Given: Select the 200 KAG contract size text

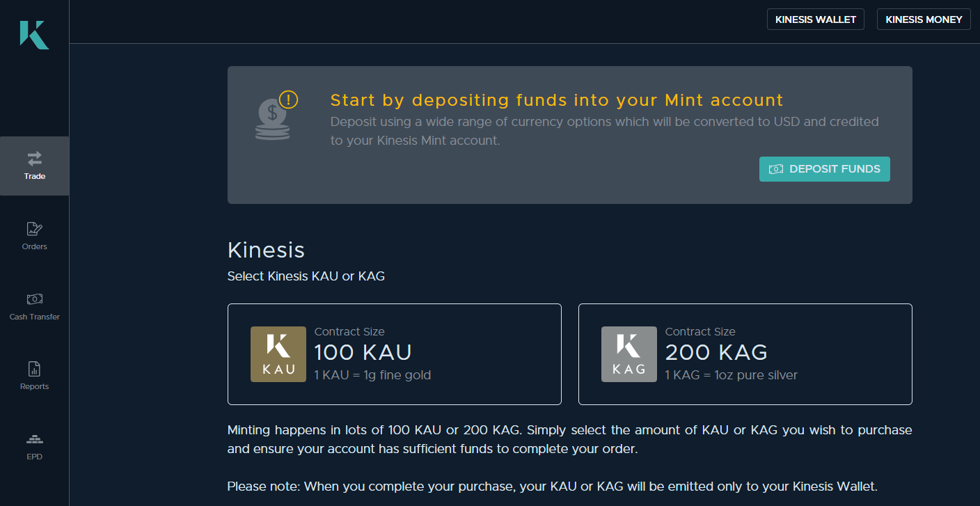Looking at the screenshot, I should (x=716, y=353).
